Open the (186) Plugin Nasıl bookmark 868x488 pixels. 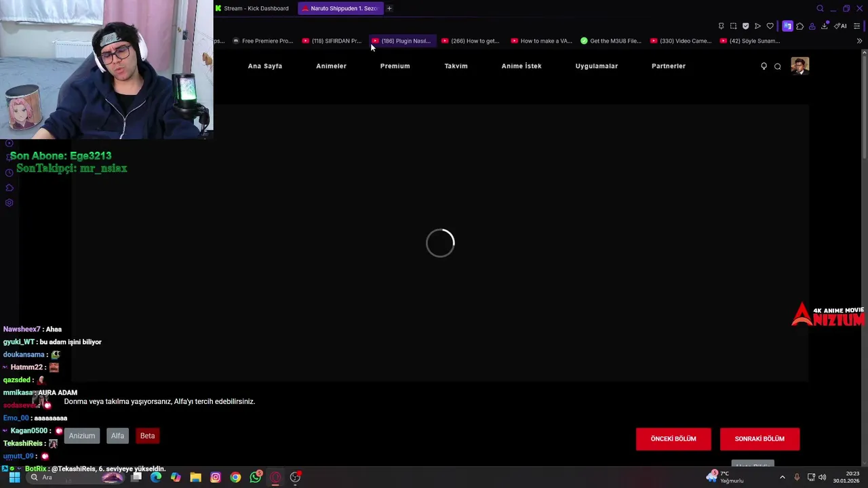coord(401,41)
